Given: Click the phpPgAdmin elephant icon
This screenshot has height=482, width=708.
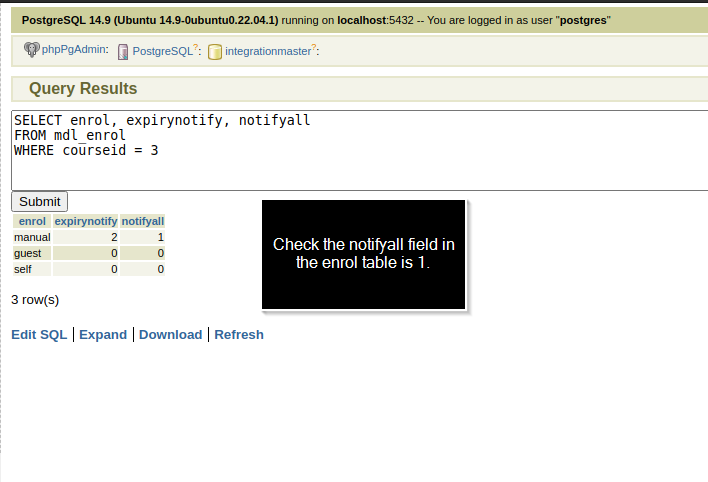Looking at the screenshot, I should [32, 50].
